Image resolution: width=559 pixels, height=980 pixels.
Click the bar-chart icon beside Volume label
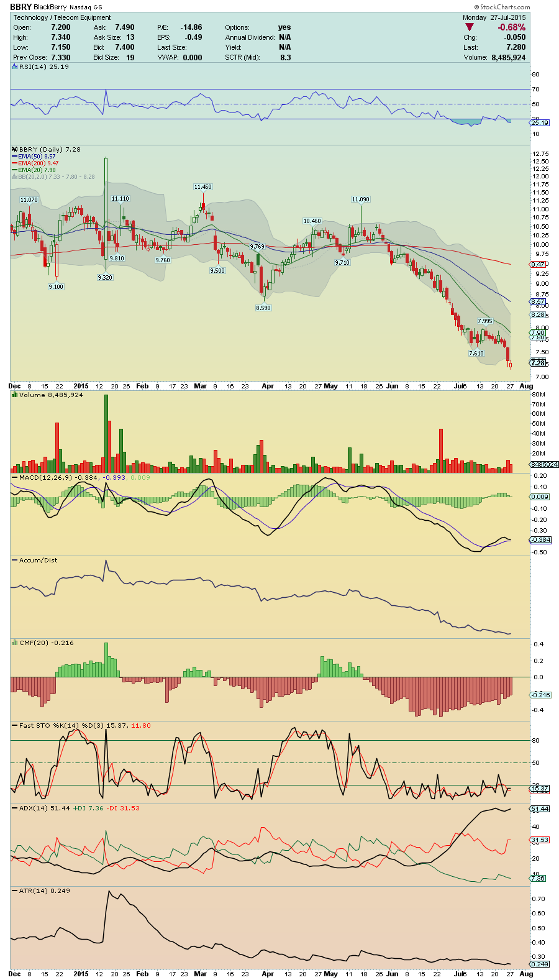15,395
